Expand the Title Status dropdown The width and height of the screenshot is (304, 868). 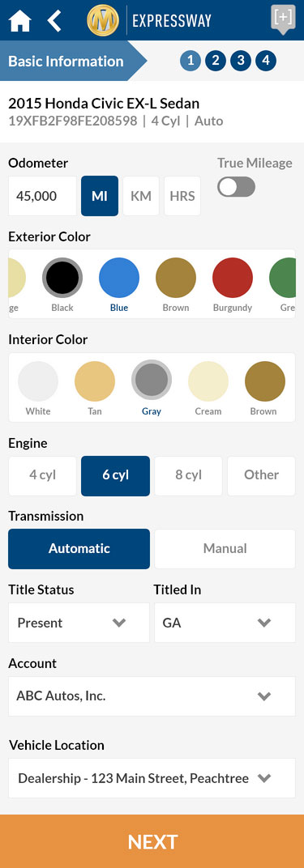pyautogui.click(x=79, y=623)
